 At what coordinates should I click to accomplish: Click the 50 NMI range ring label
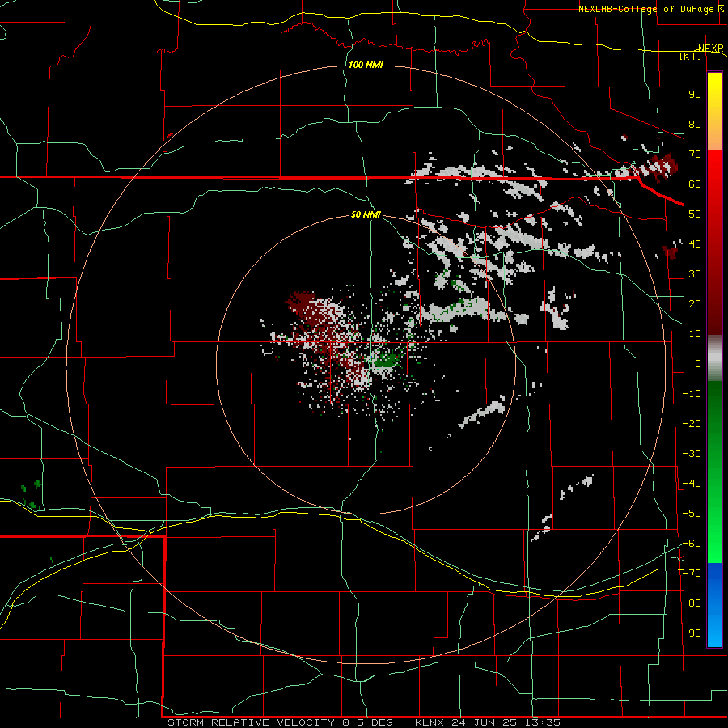pos(366,214)
